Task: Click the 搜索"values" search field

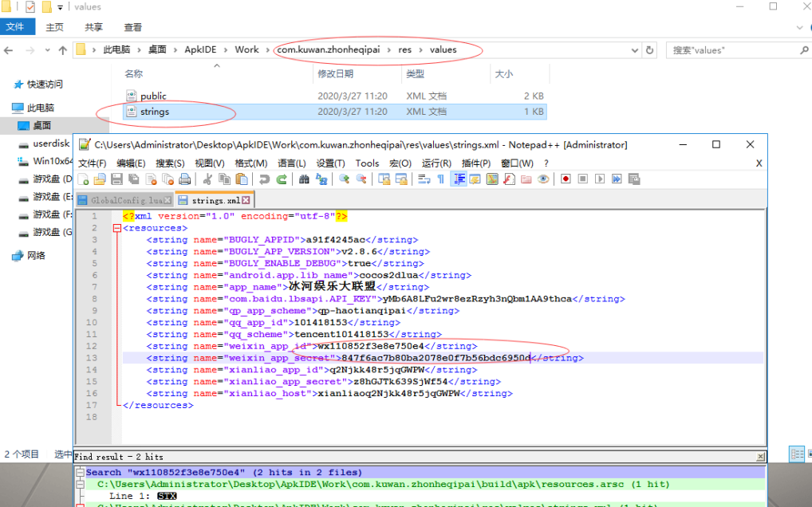Action: pos(730,50)
